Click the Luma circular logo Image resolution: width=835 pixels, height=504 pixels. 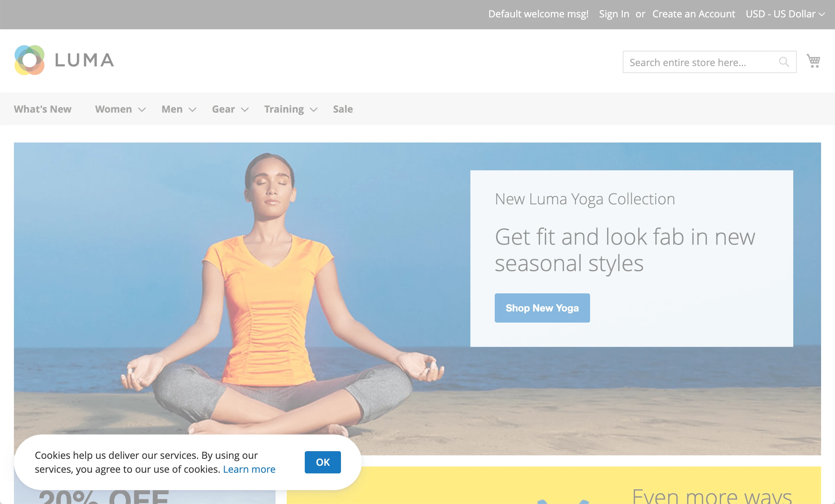point(30,60)
